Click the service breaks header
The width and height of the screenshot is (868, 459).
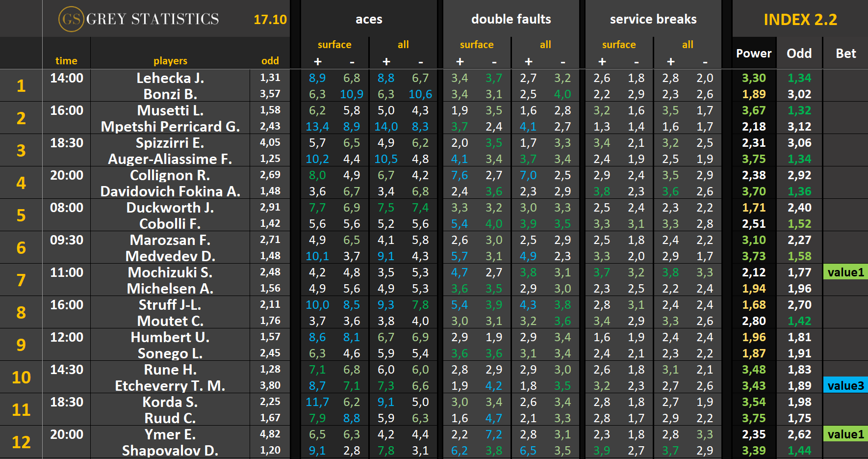653,20
